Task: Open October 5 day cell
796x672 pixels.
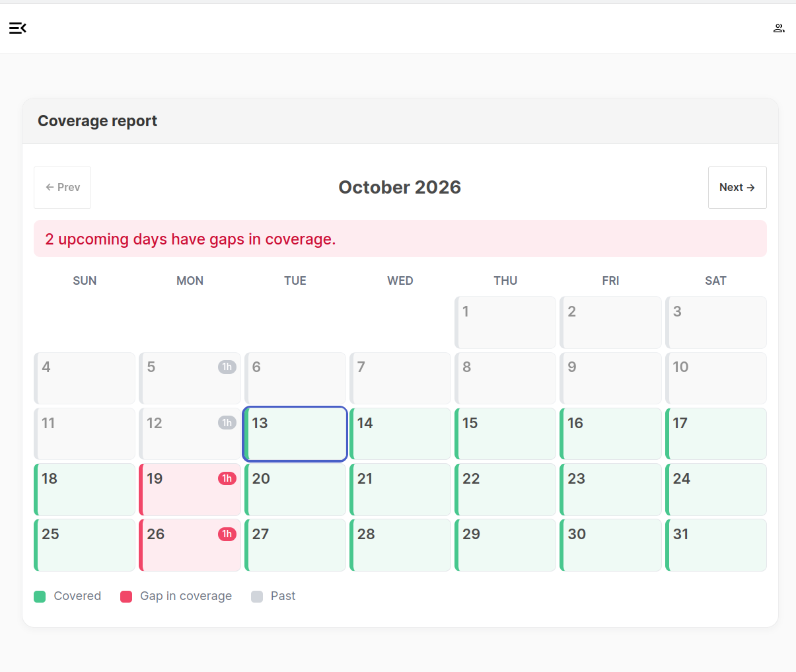Action: (x=190, y=378)
